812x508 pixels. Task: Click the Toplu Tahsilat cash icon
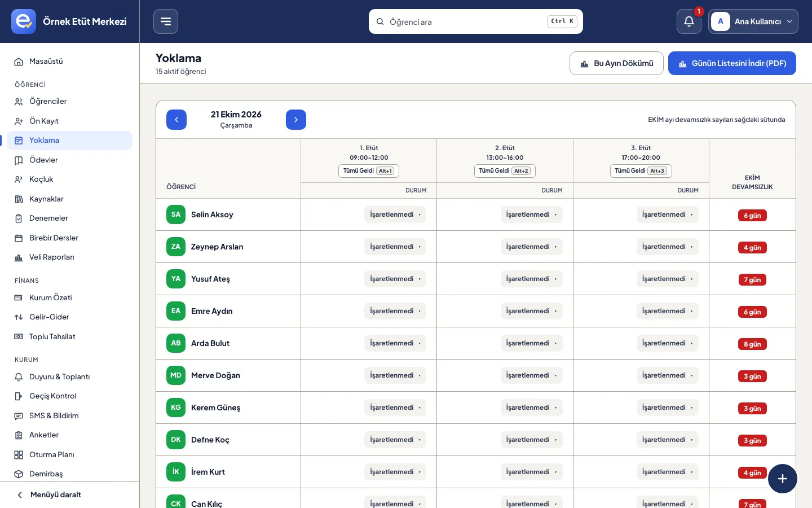point(19,337)
